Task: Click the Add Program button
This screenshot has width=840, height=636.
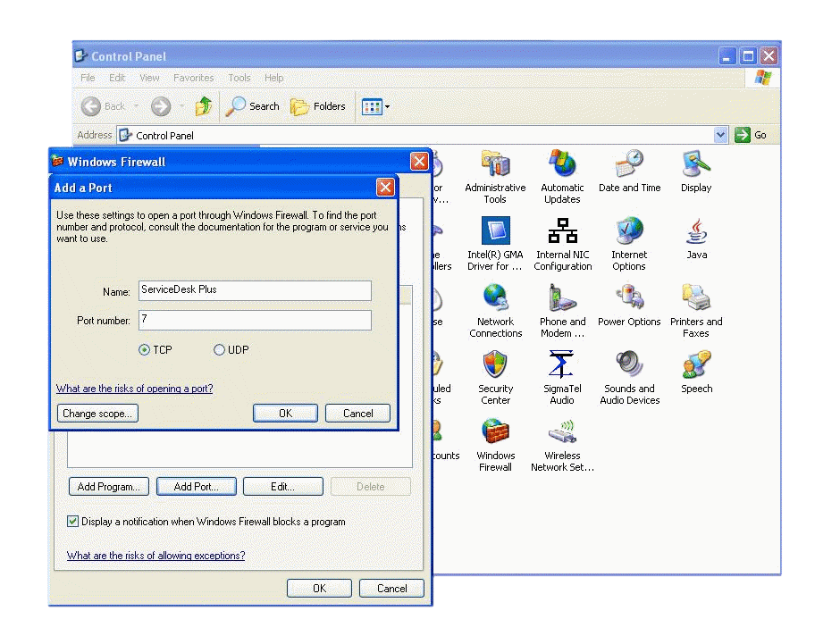Action: click(109, 486)
